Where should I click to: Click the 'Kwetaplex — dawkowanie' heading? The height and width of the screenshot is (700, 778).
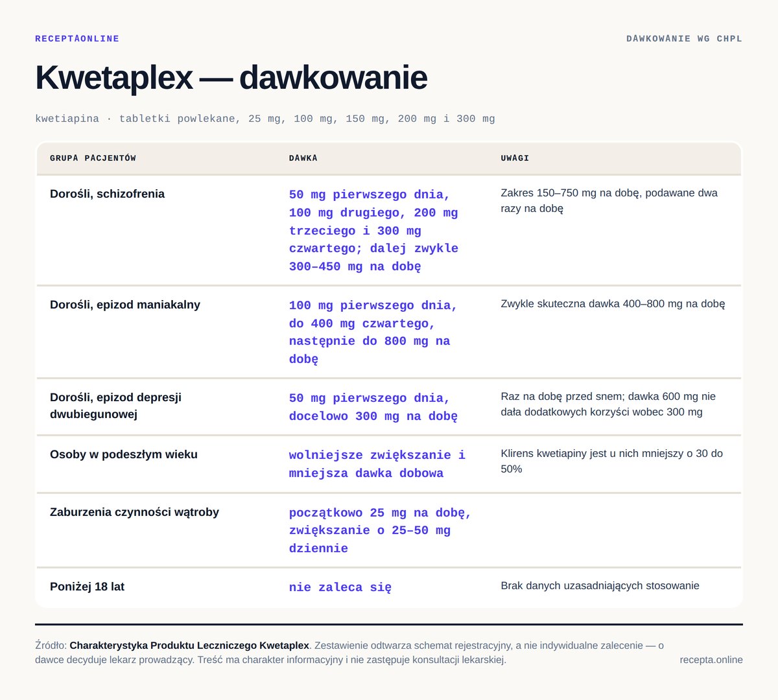coord(231,78)
